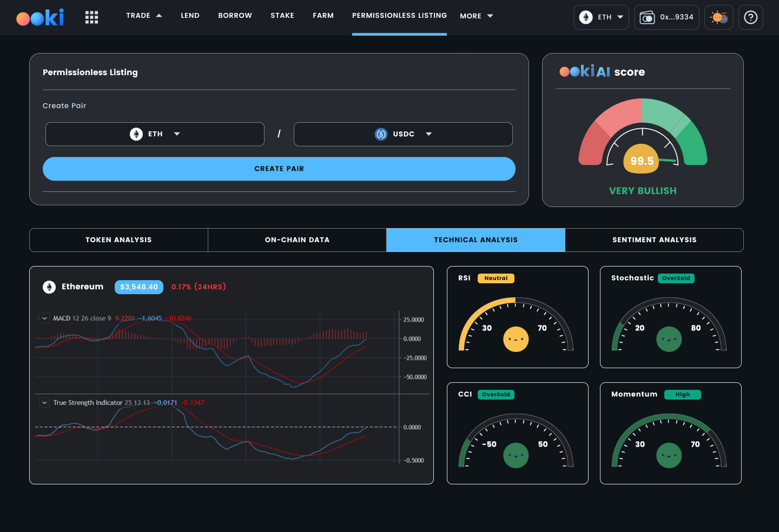Go to the STAKE page
The height and width of the screenshot is (532, 779).
(282, 16)
